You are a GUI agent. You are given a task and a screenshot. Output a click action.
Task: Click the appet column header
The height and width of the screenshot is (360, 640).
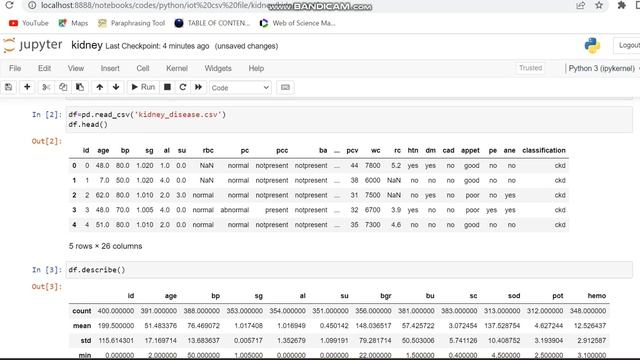click(x=470, y=150)
